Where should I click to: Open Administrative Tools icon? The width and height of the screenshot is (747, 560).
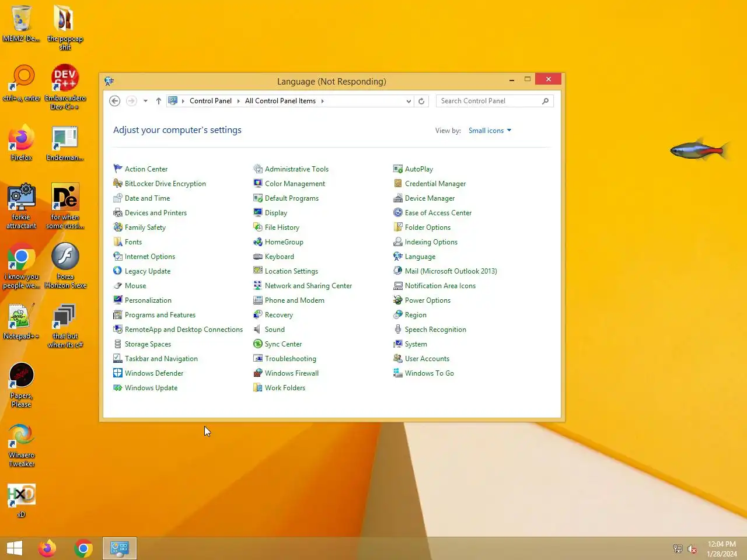pos(258,169)
